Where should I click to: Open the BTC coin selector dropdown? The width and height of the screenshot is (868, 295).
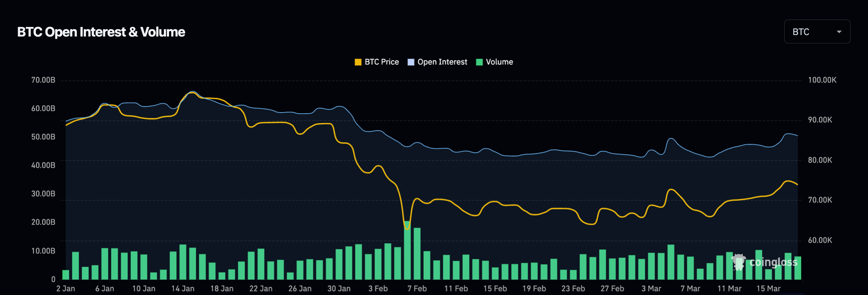pyautogui.click(x=817, y=32)
